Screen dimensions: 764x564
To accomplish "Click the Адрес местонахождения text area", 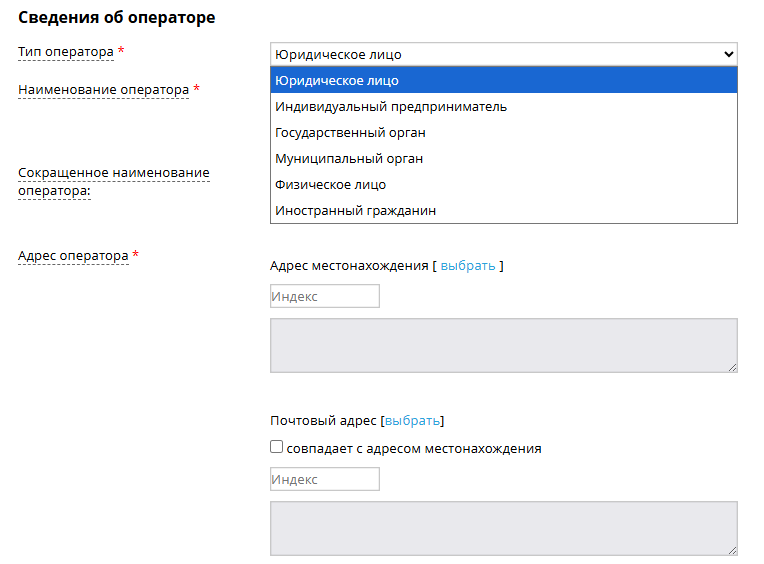I will coord(503,346).
